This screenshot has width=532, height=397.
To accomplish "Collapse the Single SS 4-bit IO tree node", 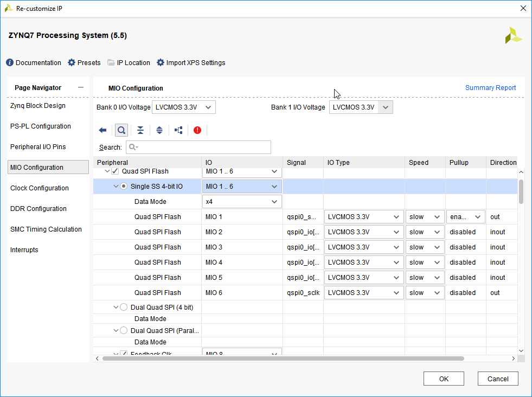I will (x=116, y=187).
